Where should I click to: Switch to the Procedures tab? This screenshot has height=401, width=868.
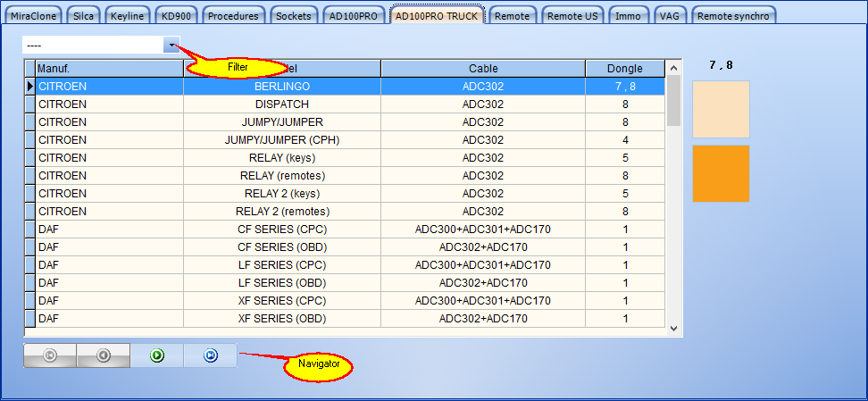[233, 16]
